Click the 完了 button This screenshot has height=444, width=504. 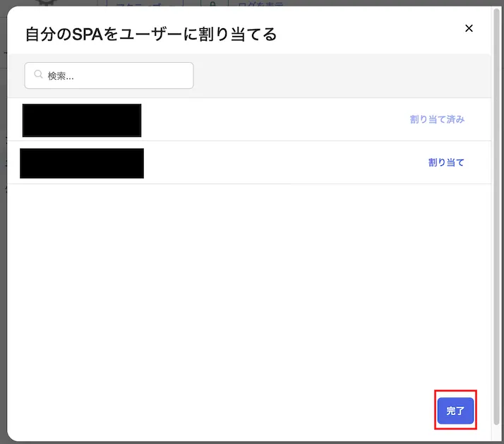[x=455, y=411]
